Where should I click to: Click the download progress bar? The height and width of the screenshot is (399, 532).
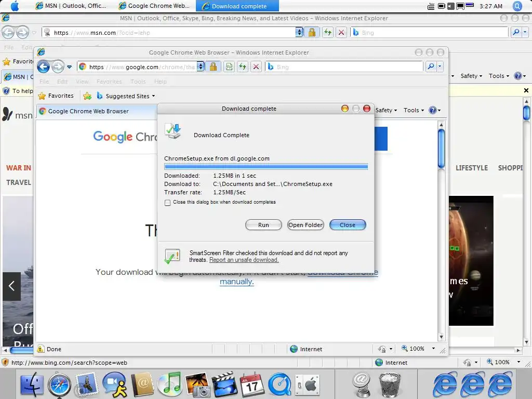265,167
